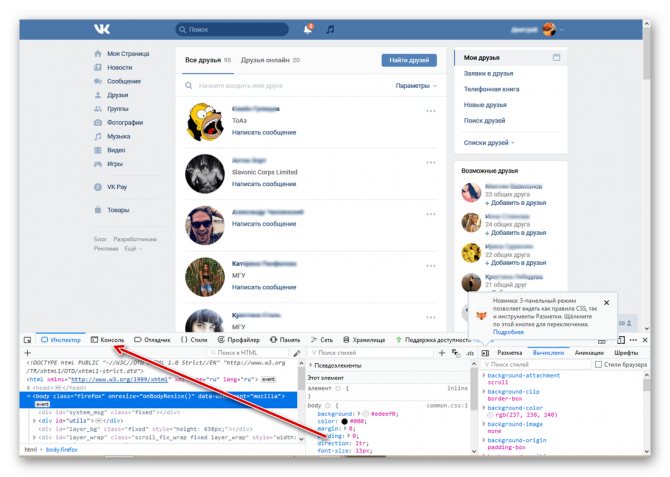The width and height of the screenshot is (670, 477).
Task: Click the Фотографии camera icon
Action: [x=98, y=123]
